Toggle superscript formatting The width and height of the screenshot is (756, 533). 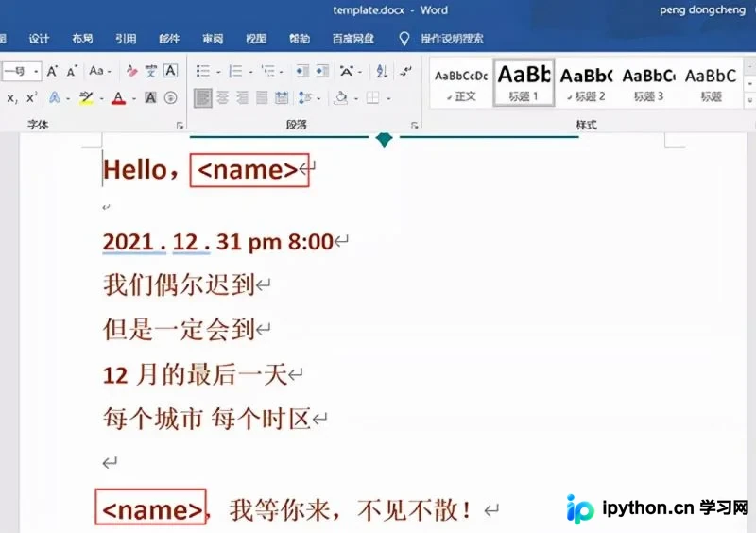pos(31,98)
